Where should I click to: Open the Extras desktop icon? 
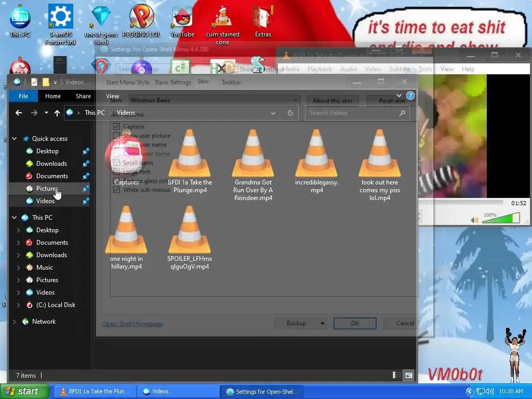pyautogui.click(x=263, y=21)
